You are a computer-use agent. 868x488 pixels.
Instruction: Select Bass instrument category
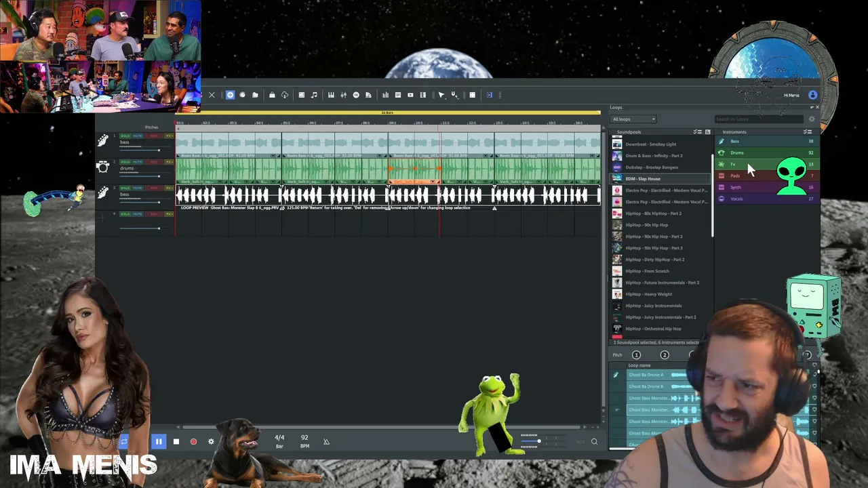pos(766,141)
